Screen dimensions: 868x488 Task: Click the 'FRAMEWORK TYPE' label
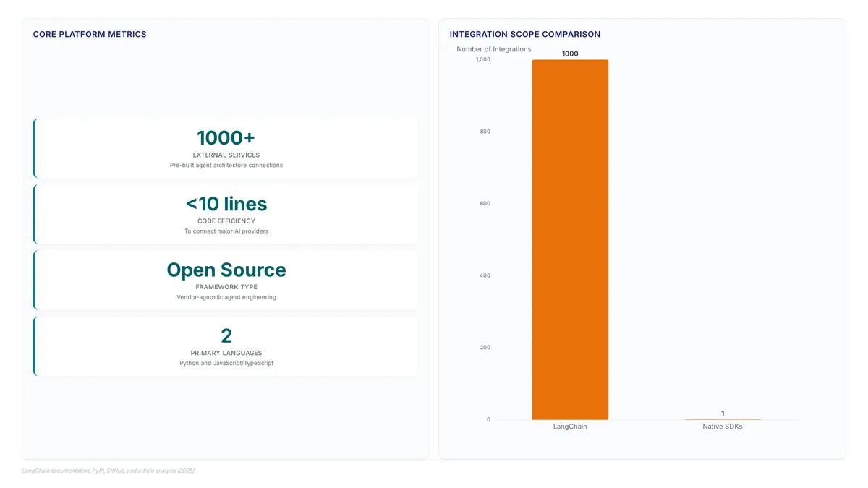(x=226, y=287)
